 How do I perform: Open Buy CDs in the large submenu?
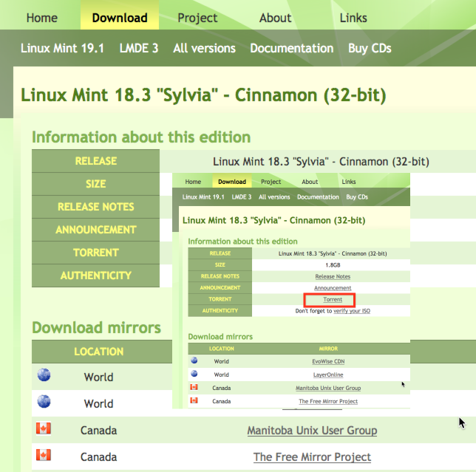click(370, 48)
